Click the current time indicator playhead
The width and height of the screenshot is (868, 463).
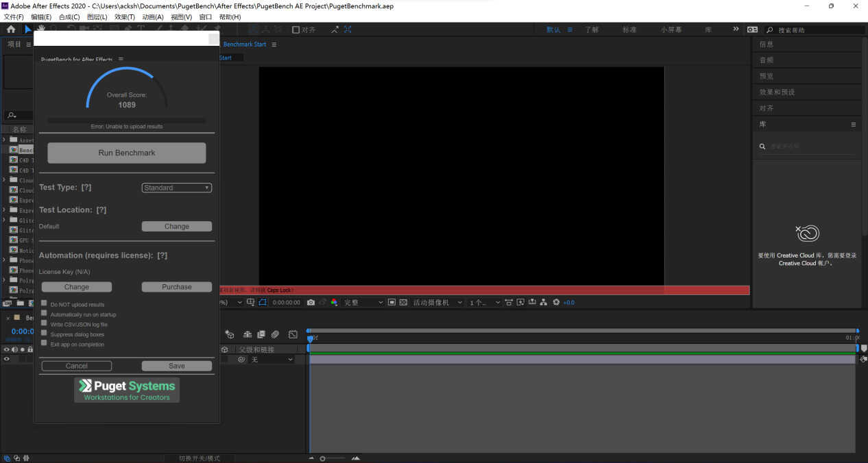pos(310,338)
